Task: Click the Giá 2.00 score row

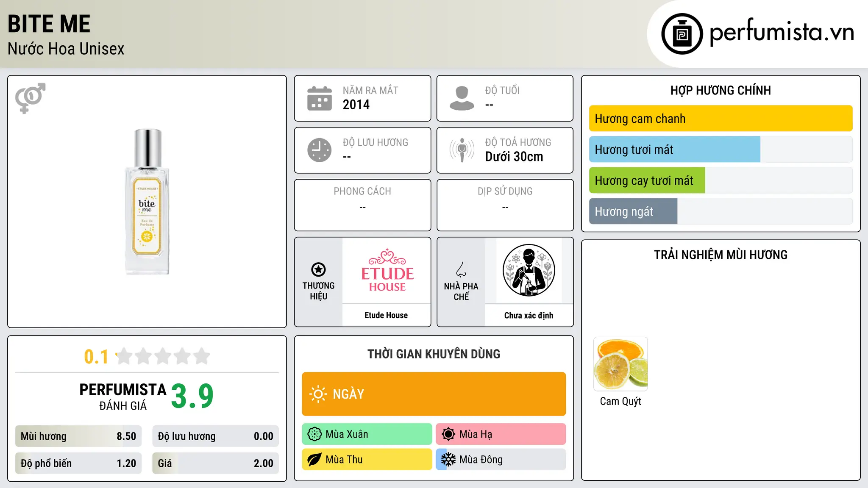Action: click(x=215, y=463)
